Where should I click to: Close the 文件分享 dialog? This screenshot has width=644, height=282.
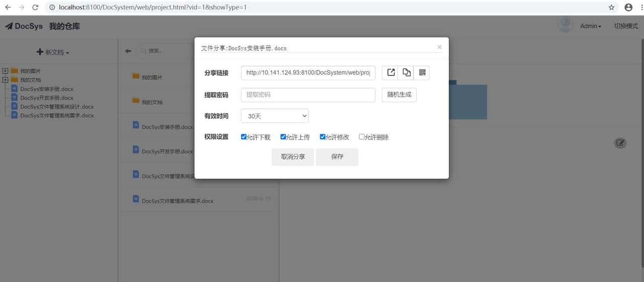pyautogui.click(x=439, y=47)
